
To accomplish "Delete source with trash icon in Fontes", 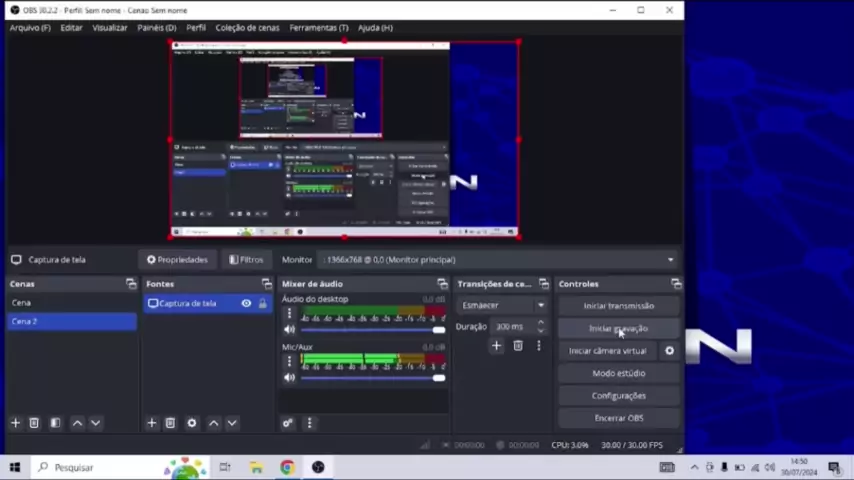I will [x=170, y=423].
